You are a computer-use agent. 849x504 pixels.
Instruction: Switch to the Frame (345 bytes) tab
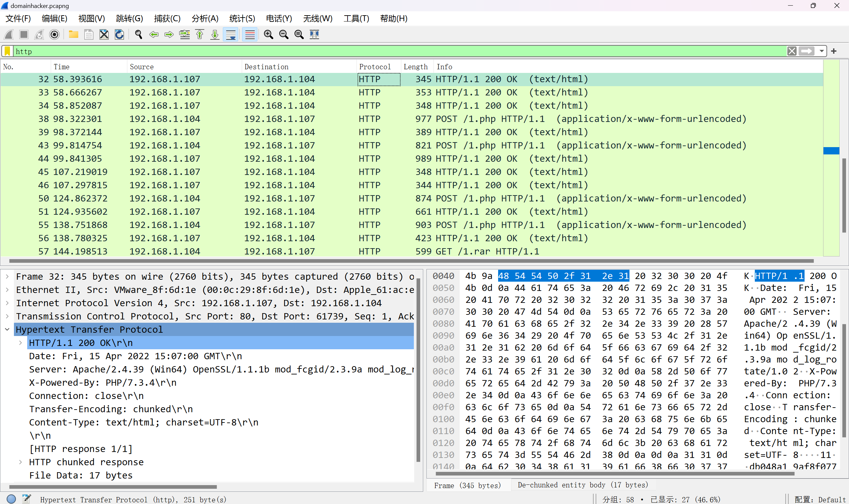tap(468, 485)
